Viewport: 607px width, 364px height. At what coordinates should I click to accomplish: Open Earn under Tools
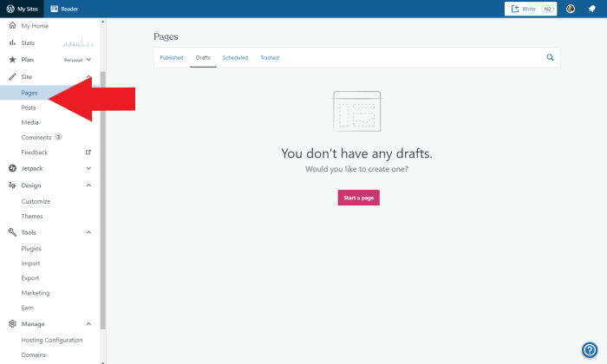click(27, 308)
